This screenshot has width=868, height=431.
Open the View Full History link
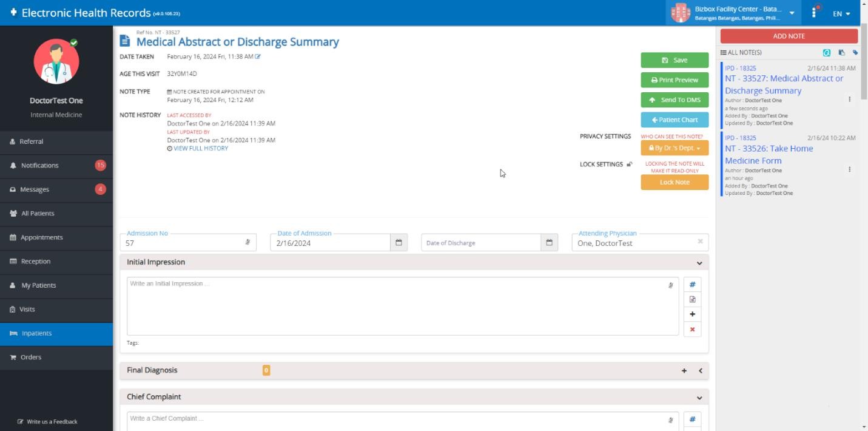(x=200, y=148)
